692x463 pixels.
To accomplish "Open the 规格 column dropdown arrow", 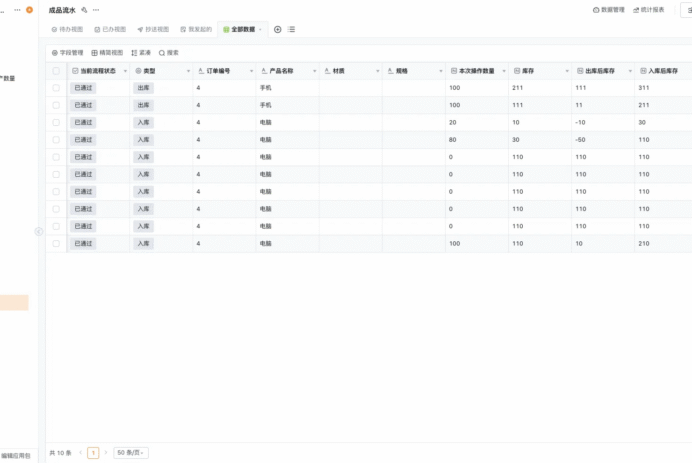I will (x=441, y=71).
